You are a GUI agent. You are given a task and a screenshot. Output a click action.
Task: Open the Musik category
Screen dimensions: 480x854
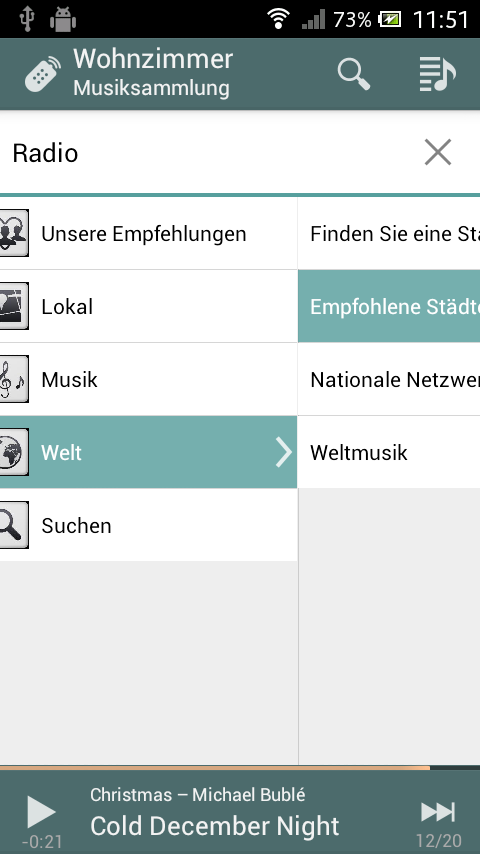[148, 379]
